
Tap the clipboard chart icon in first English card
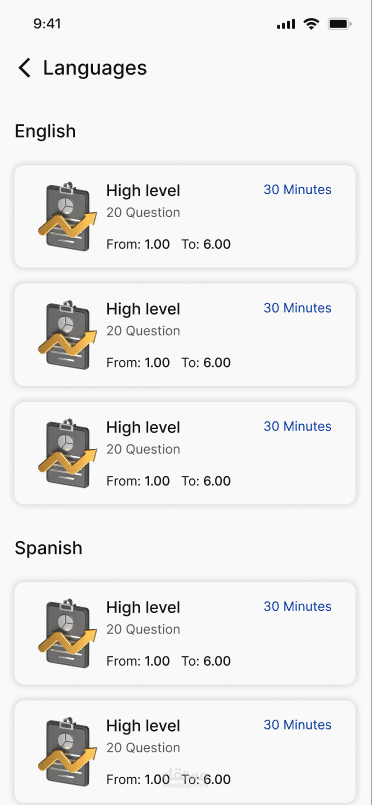(67, 216)
